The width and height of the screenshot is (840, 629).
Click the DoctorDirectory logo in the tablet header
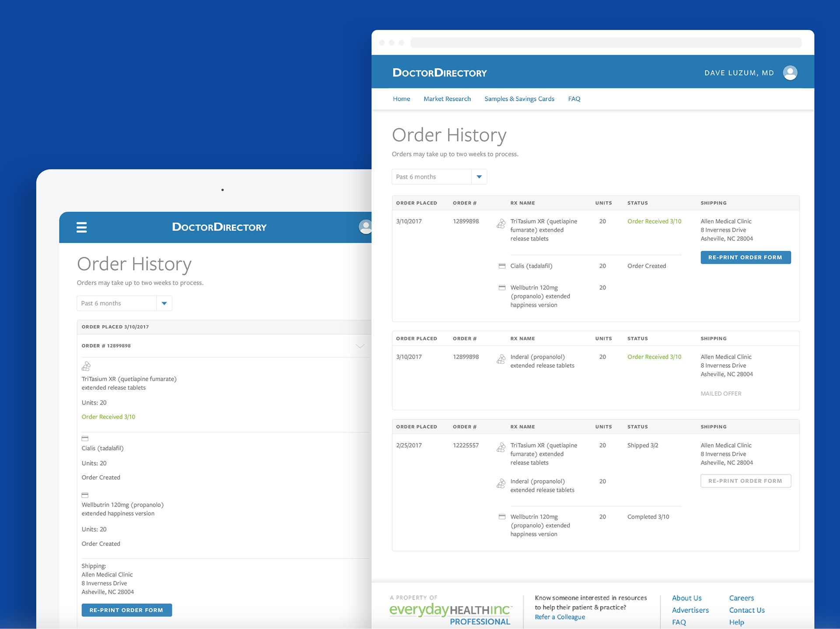(219, 227)
